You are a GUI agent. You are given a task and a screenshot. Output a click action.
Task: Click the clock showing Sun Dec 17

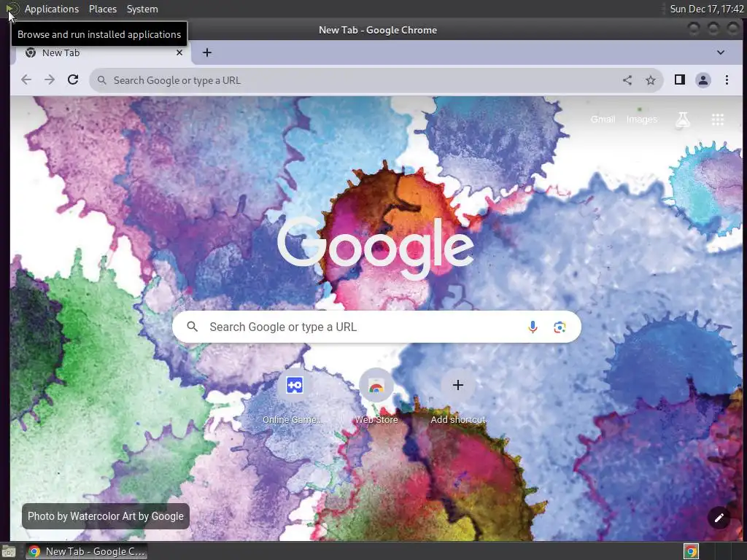[x=706, y=9]
